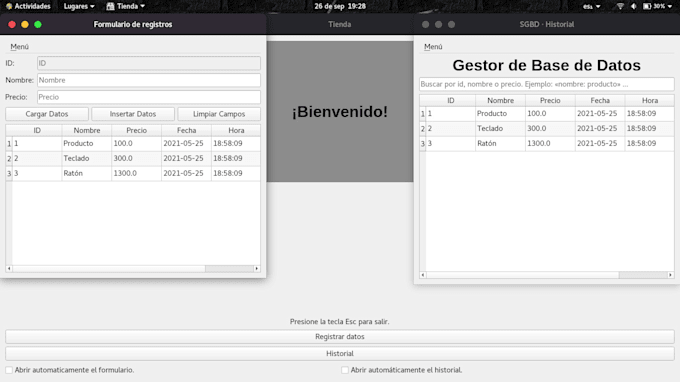Image resolution: width=680 pixels, height=382 pixels.
Task: Open the Lugares menu
Action: pos(79,6)
